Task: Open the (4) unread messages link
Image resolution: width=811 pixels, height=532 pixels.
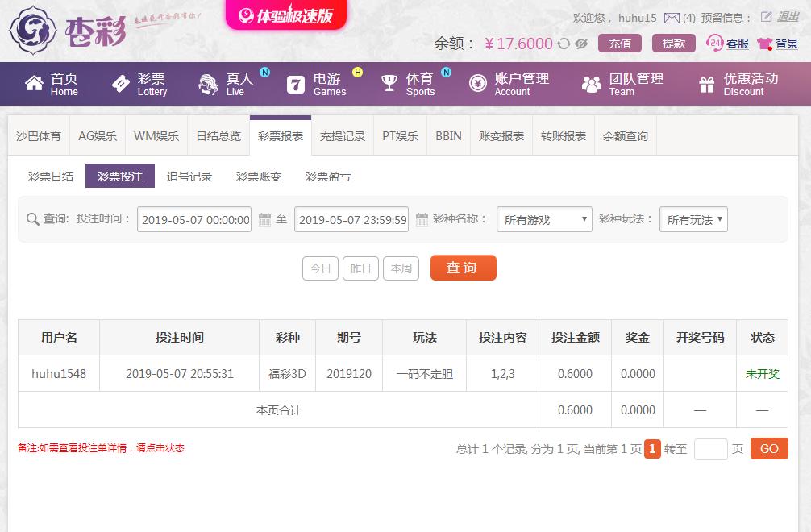Action: (x=689, y=18)
